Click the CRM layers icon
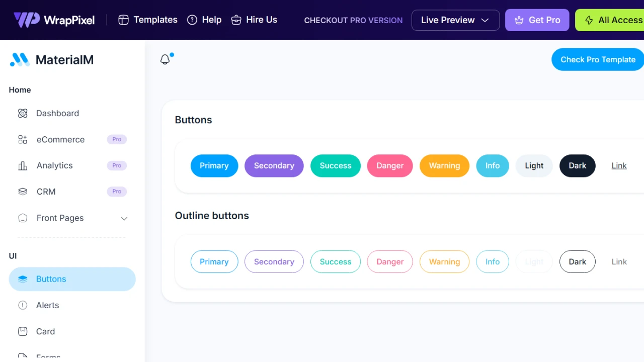644x362 pixels. (x=22, y=192)
